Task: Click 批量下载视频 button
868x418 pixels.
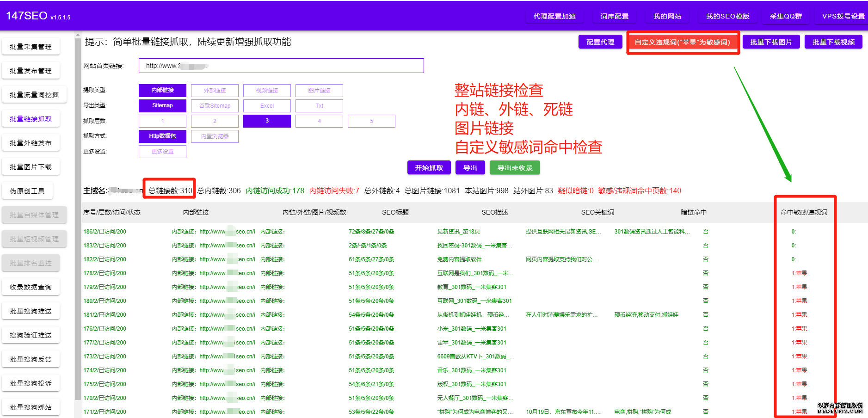Action: [834, 42]
